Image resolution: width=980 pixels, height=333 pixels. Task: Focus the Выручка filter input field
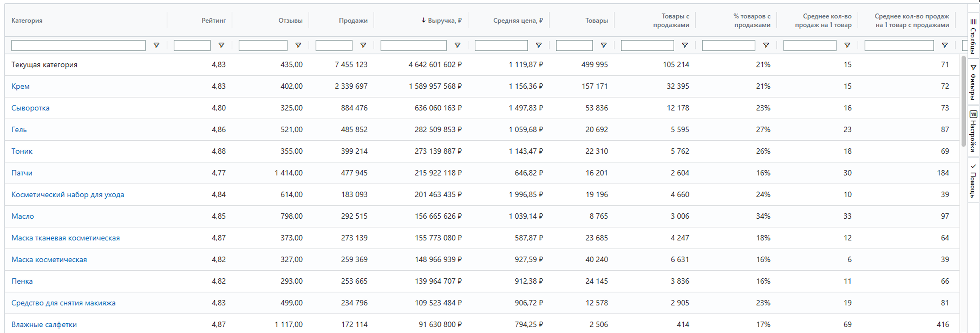tap(414, 45)
